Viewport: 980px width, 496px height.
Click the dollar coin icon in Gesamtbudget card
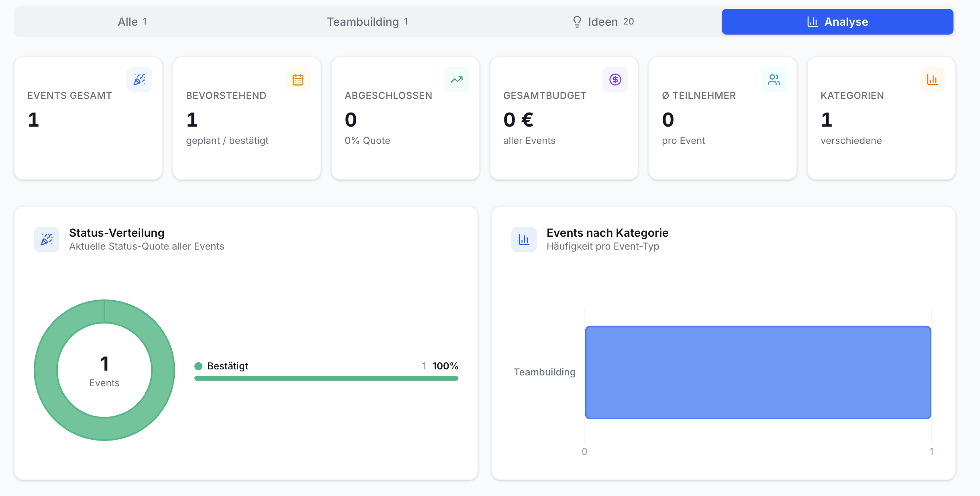(615, 80)
